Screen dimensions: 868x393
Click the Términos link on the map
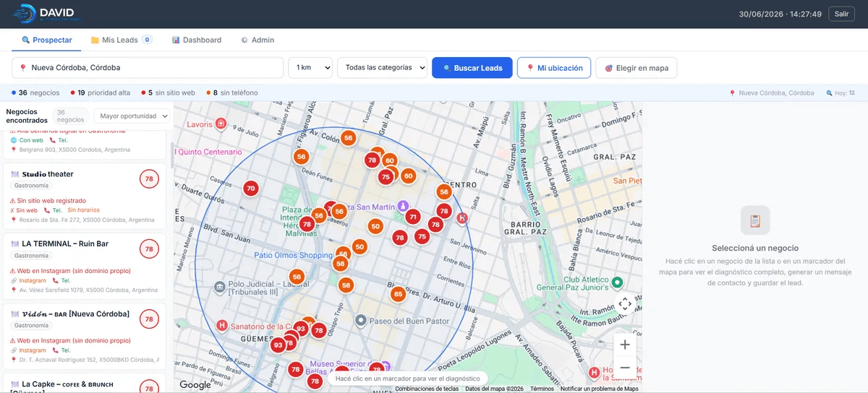pos(542,389)
